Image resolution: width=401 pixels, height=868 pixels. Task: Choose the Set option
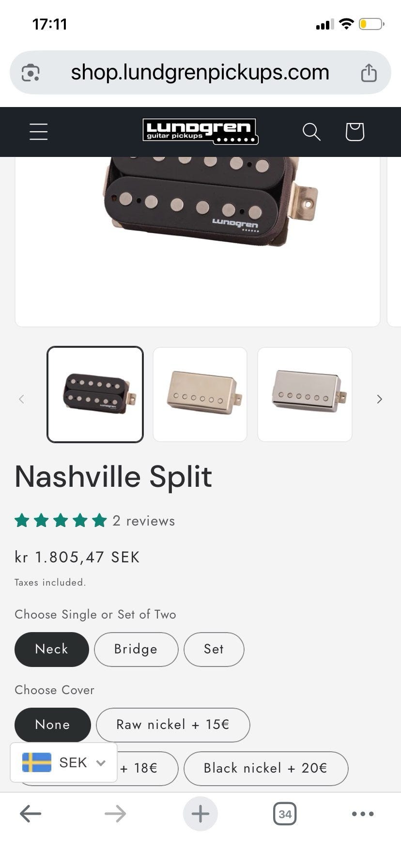pyautogui.click(x=214, y=649)
